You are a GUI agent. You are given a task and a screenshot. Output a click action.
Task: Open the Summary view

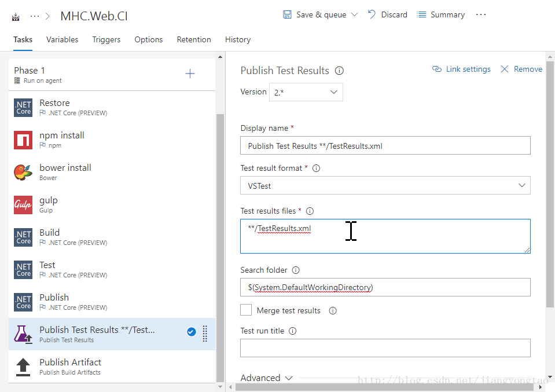[441, 14]
